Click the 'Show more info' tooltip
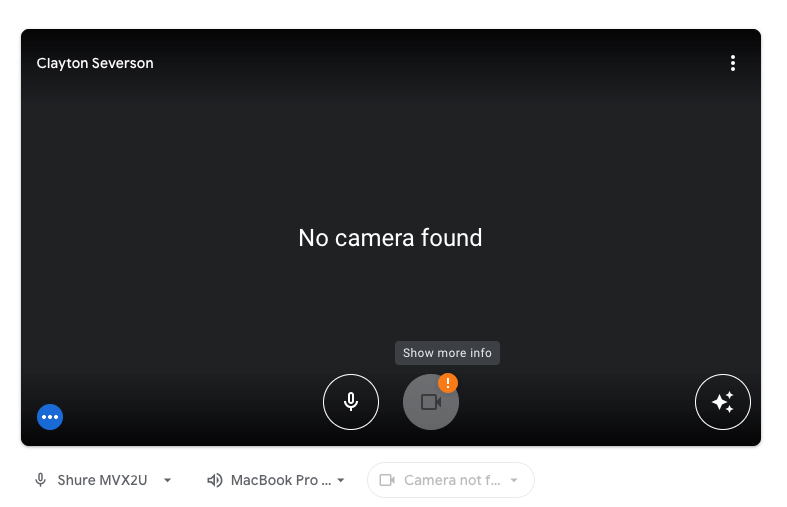787x507 pixels. 447,353
